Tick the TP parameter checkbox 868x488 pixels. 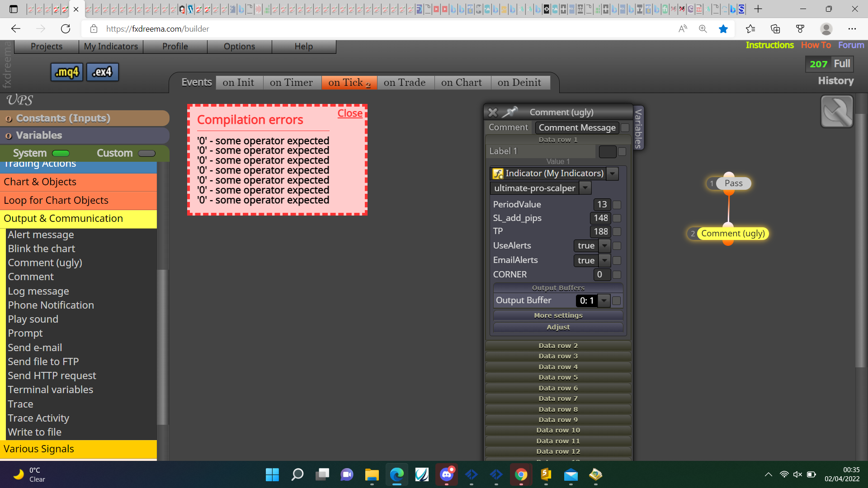coord(617,232)
